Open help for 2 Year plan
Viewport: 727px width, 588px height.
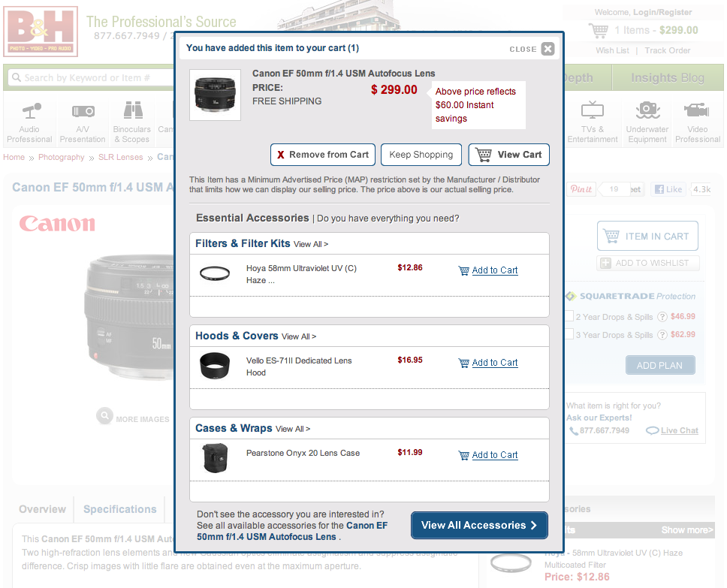[x=662, y=317]
